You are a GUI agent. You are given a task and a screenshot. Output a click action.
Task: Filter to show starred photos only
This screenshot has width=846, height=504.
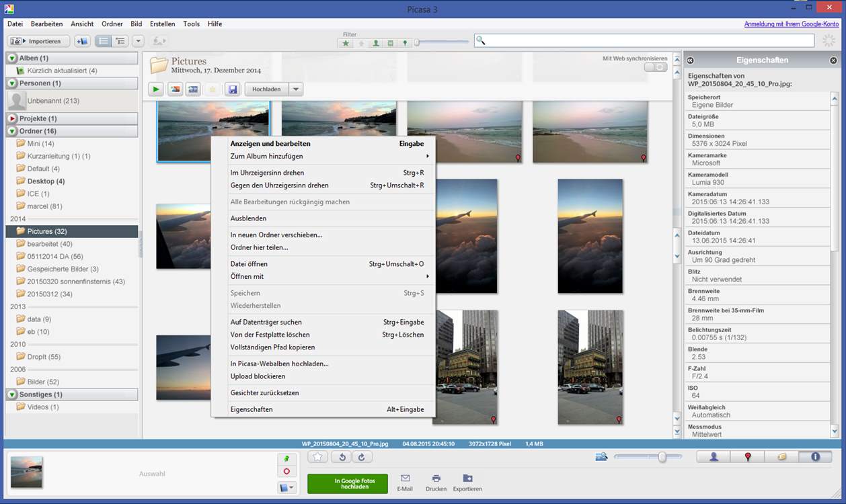[x=346, y=43]
